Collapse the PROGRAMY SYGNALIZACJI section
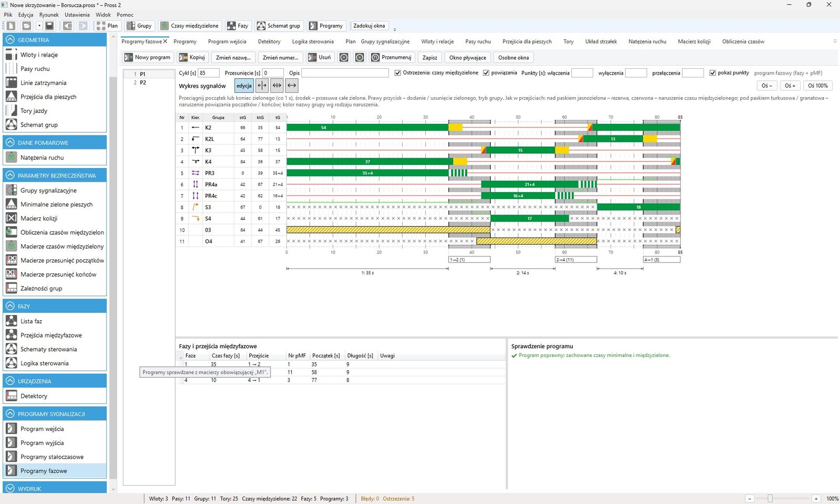840x504 pixels. click(10, 414)
